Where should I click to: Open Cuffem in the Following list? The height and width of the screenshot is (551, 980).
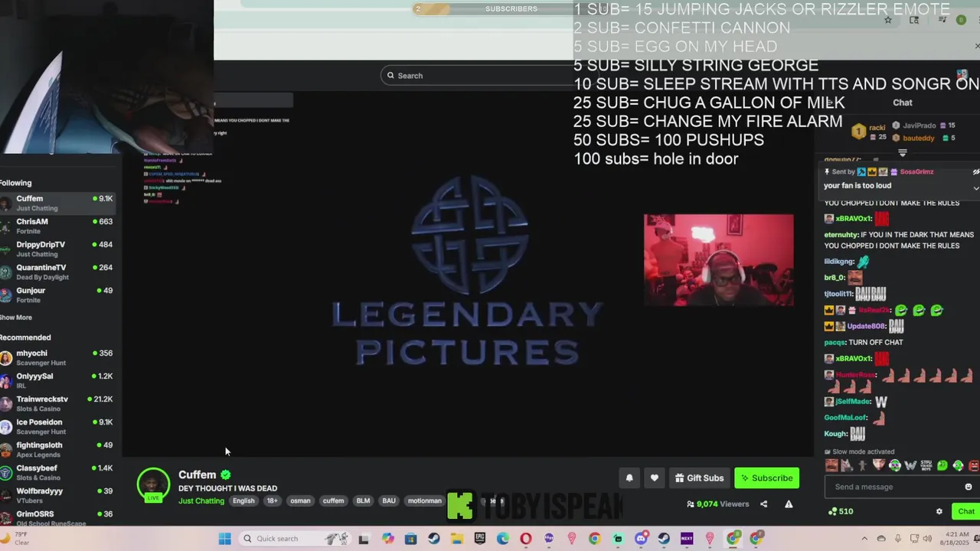57,203
